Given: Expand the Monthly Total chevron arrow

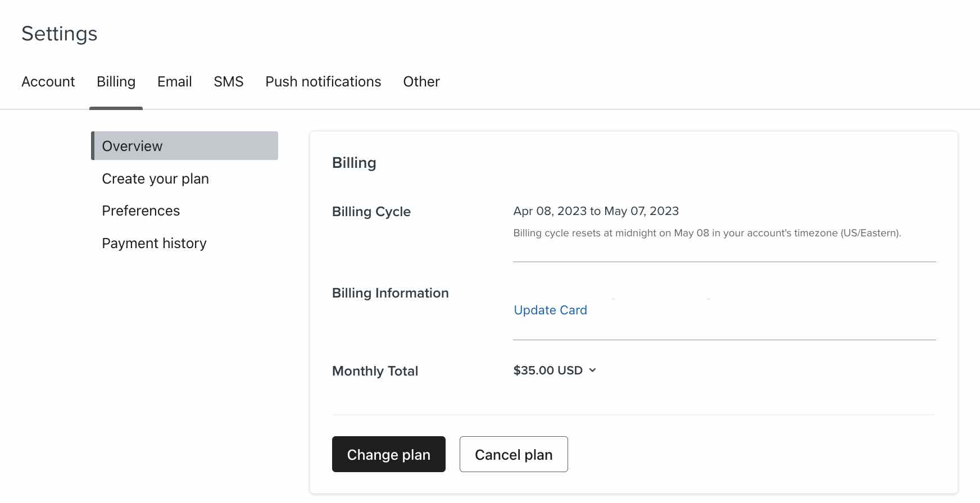Looking at the screenshot, I should coord(592,371).
